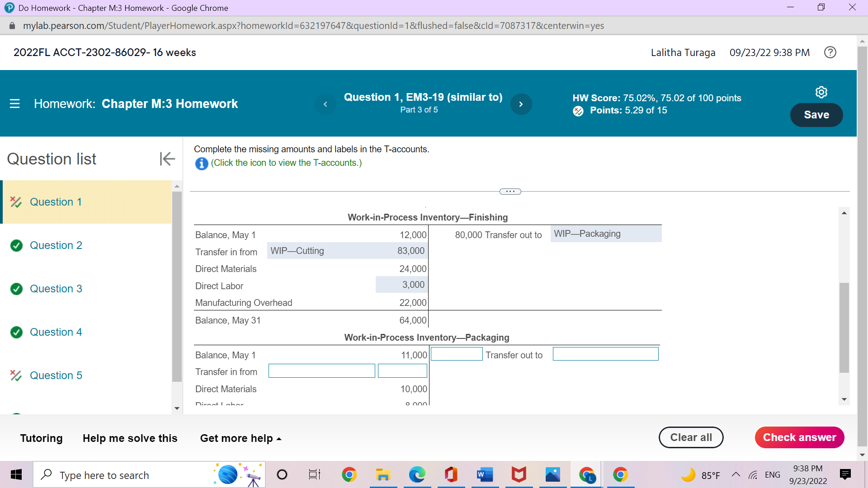
Task: Expand the ellipsis divider above the T-accounts
Action: pos(510,191)
